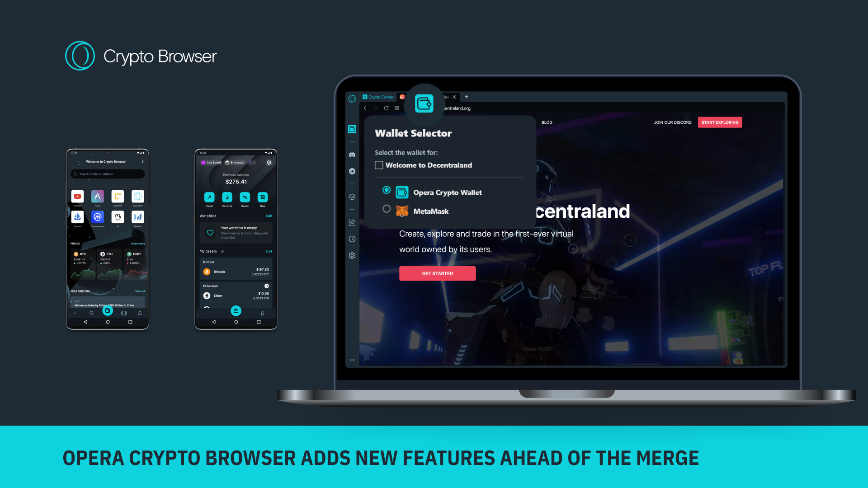Select the Opera Crypto Wallet radio button
This screenshot has height=488, width=868.
pos(386,189)
